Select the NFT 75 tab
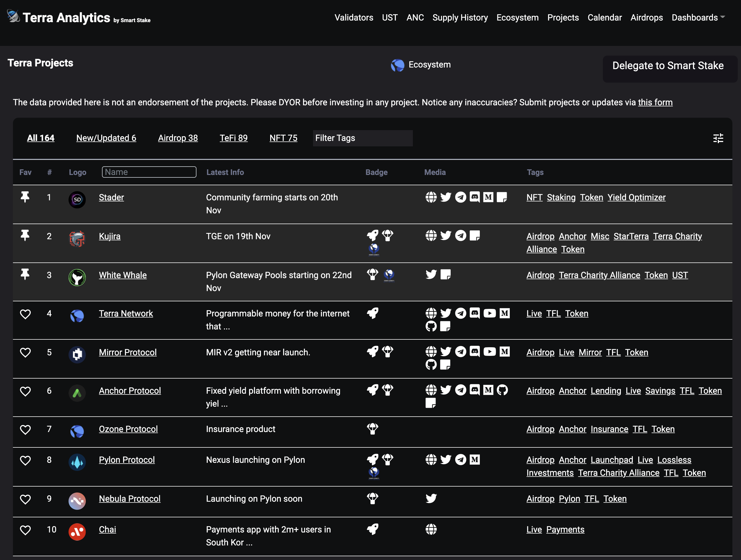The image size is (741, 560). point(283,138)
